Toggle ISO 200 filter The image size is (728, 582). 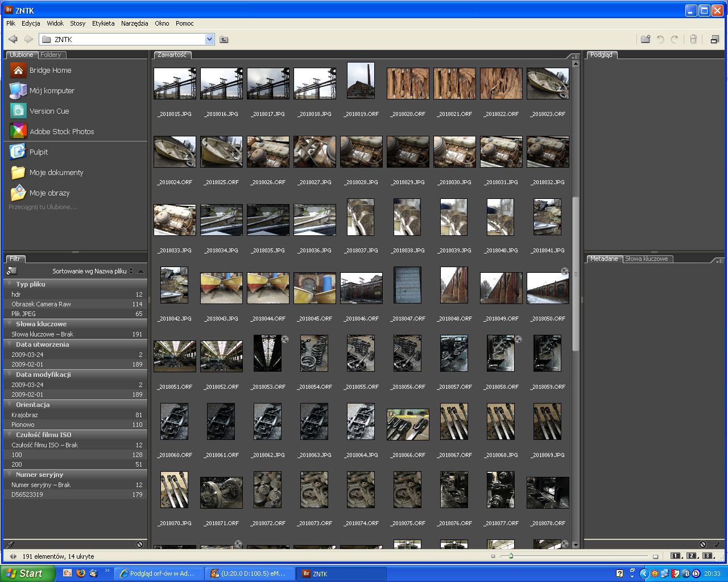tap(17, 464)
